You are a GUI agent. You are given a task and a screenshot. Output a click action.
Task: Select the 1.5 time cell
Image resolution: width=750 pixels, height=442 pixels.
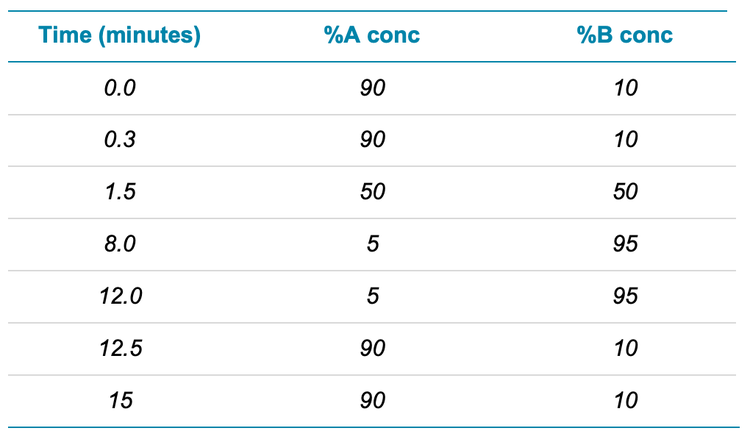coord(120,192)
